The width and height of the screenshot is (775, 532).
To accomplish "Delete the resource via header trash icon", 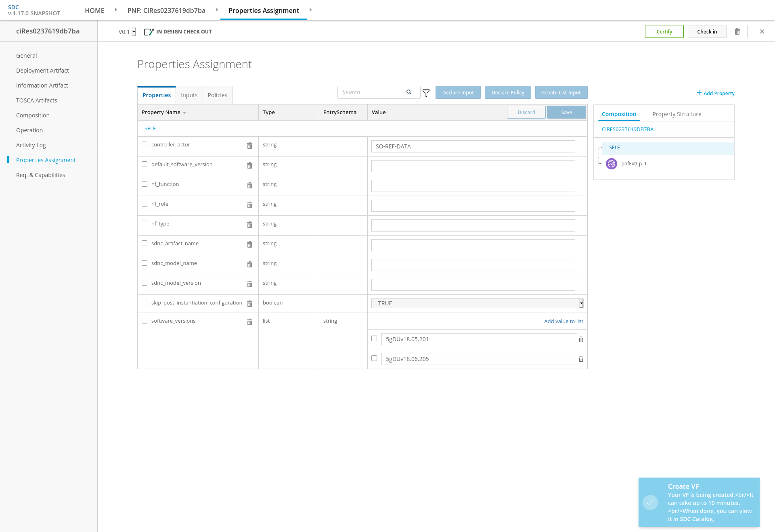I will click(737, 31).
